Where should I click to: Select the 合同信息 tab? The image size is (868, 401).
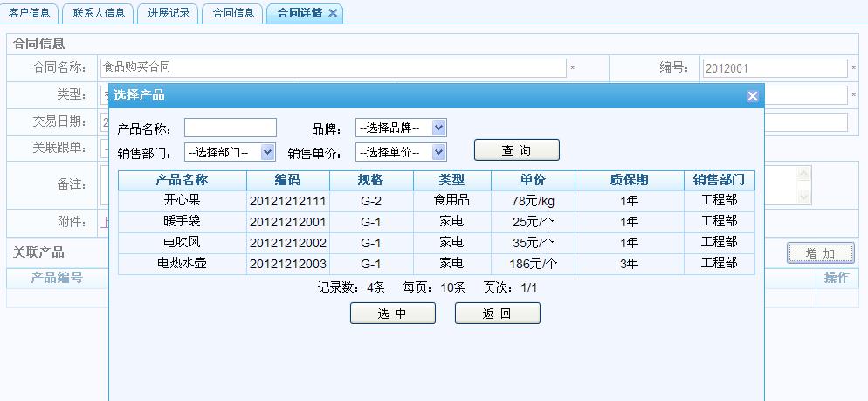pyautogui.click(x=234, y=13)
